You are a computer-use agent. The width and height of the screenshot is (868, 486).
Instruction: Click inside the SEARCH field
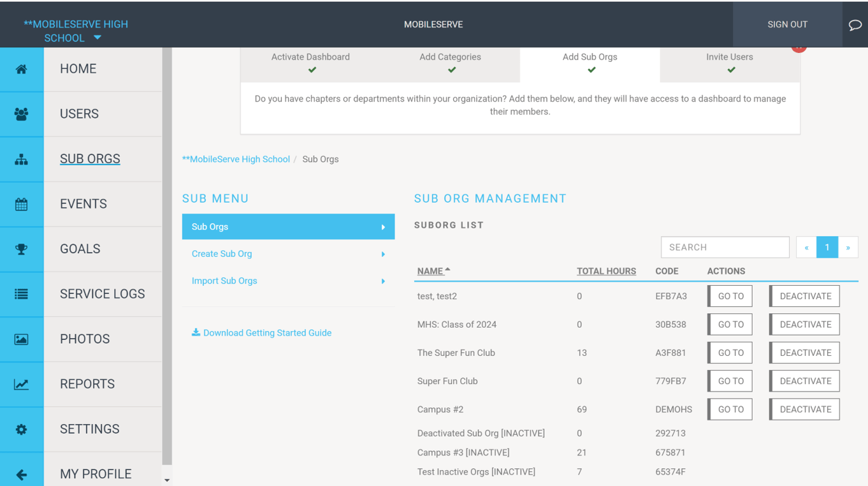click(725, 247)
